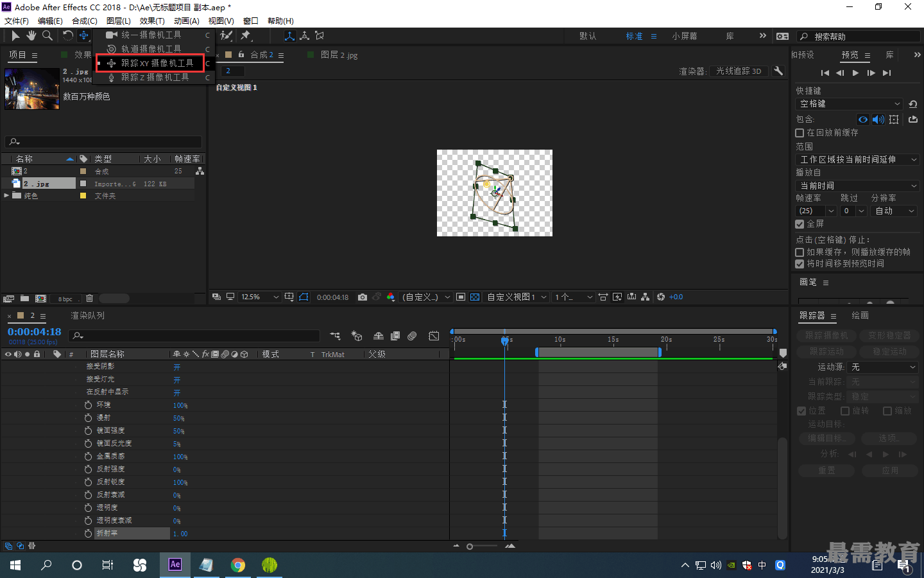
Task: Open the 合成(C) menu
Action: click(x=84, y=21)
